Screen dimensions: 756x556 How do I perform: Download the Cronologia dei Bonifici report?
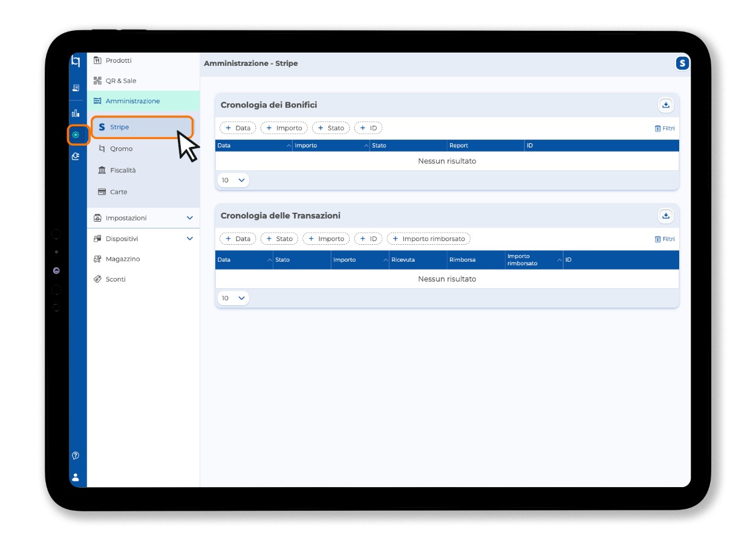(665, 105)
